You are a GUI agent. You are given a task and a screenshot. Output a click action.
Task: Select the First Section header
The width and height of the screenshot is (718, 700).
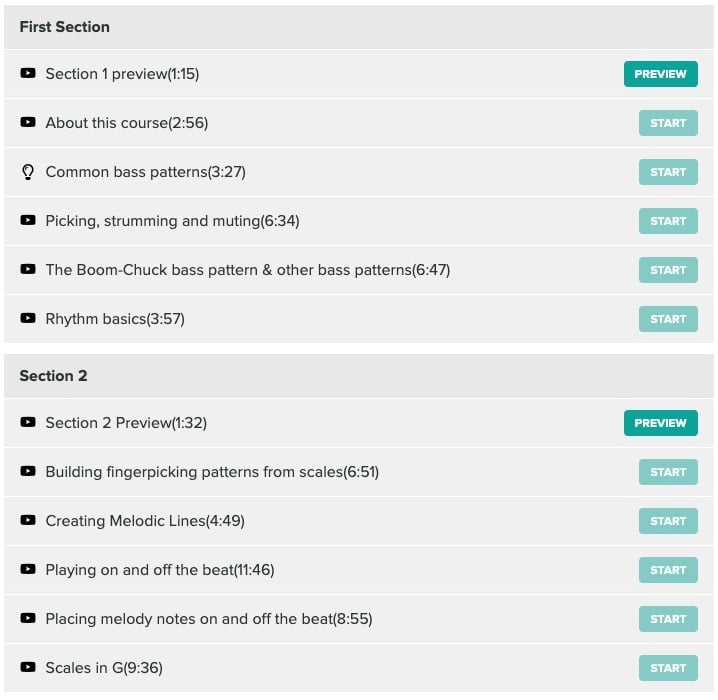pos(359,27)
